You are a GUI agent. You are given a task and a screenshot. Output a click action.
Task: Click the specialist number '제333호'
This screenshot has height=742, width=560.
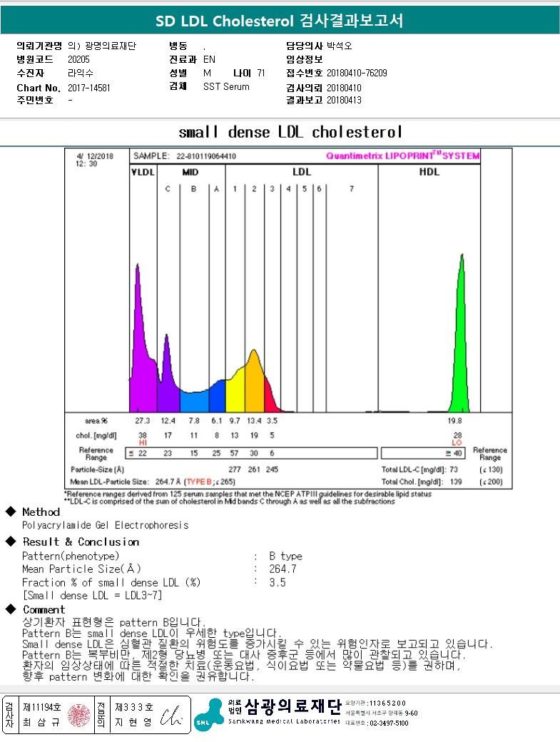(x=134, y=707)
